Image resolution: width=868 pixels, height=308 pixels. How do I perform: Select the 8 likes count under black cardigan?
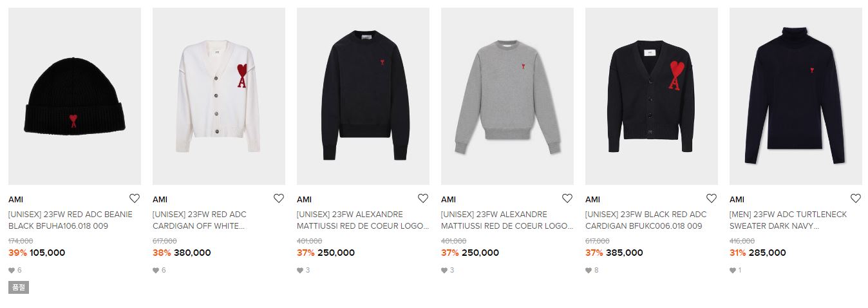(x=592, y=270)
